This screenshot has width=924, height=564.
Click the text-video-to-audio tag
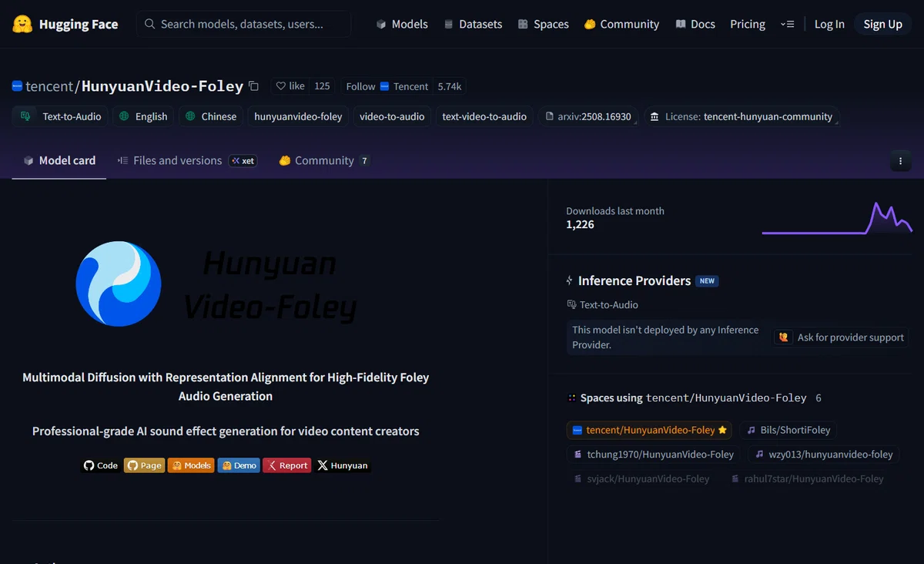[484, 116]
